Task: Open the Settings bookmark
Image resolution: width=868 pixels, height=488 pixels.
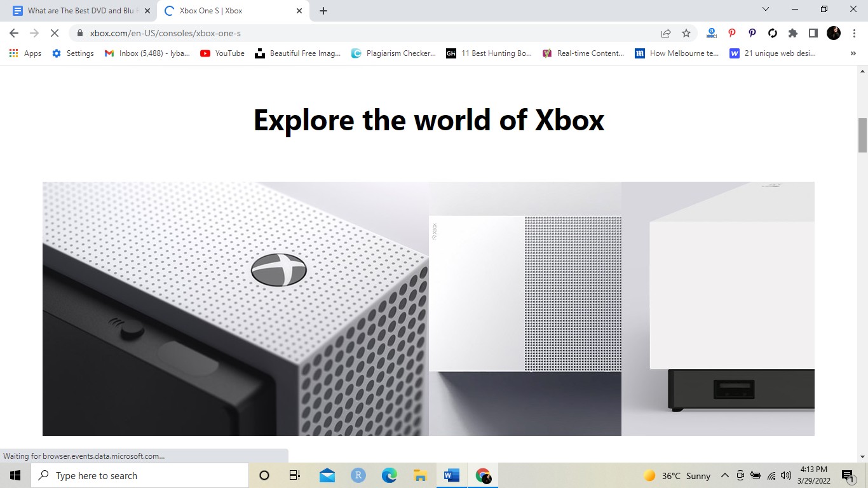Action: [x=73, y=53]
